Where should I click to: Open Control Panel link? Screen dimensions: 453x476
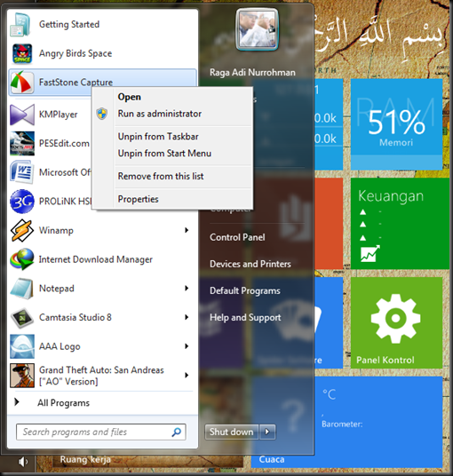[237, 237]
